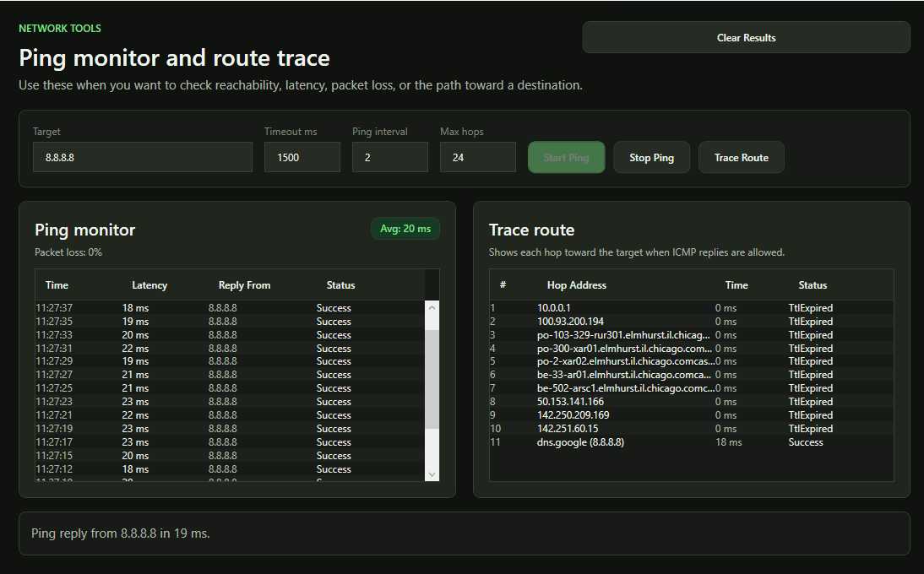
Task: Stop the running ping with Stop Ping
Action: (x=651, y=157)
